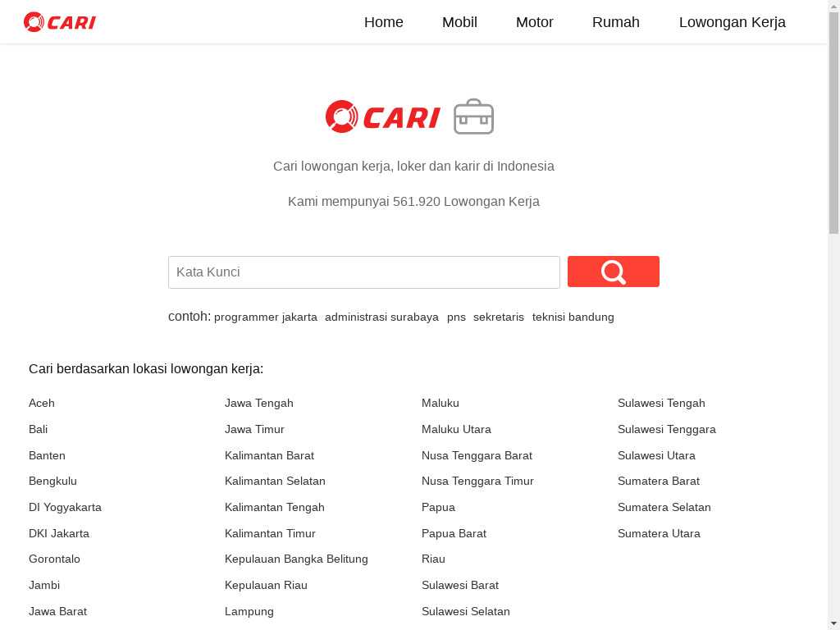The height and width of the screenshot is (630, 840).
Task: Browse jobs in Jawa Timur
Action: [x=255, y=430]
